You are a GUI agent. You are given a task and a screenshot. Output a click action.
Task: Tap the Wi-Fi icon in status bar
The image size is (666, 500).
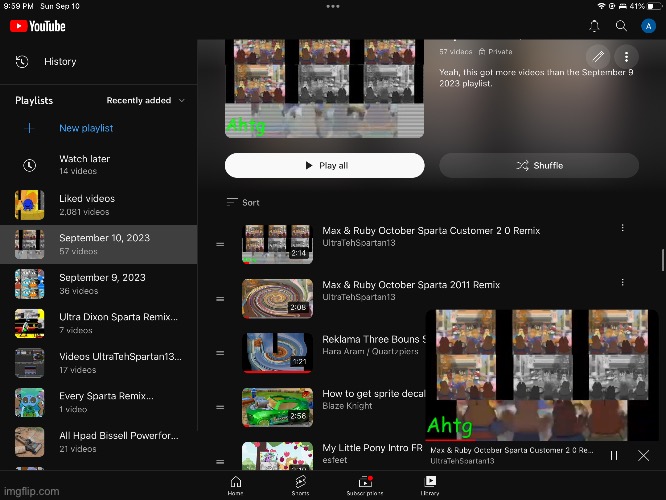pyautogui.click(x=601, y=6)
